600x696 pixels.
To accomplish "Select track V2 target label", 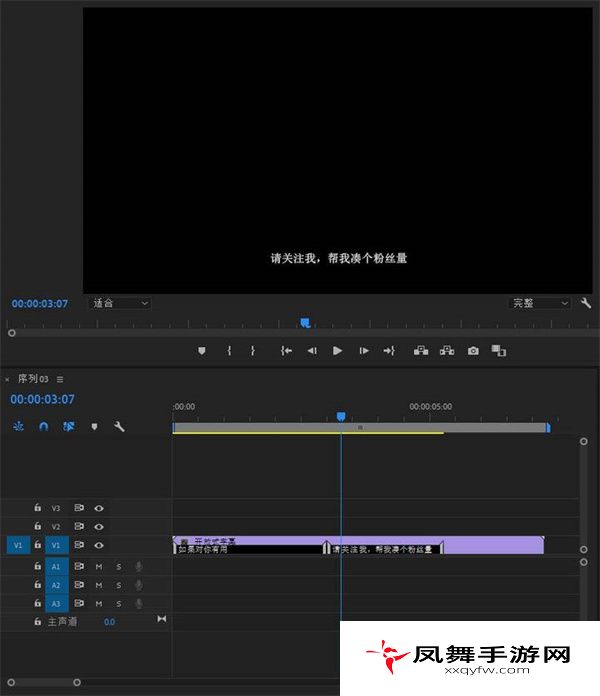I will [55, 527].
